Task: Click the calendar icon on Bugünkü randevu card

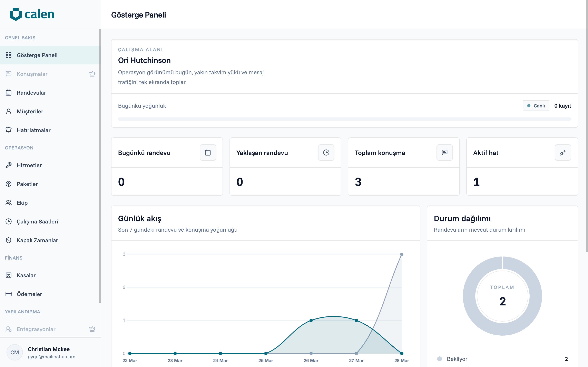Action: tap(208, 153)
